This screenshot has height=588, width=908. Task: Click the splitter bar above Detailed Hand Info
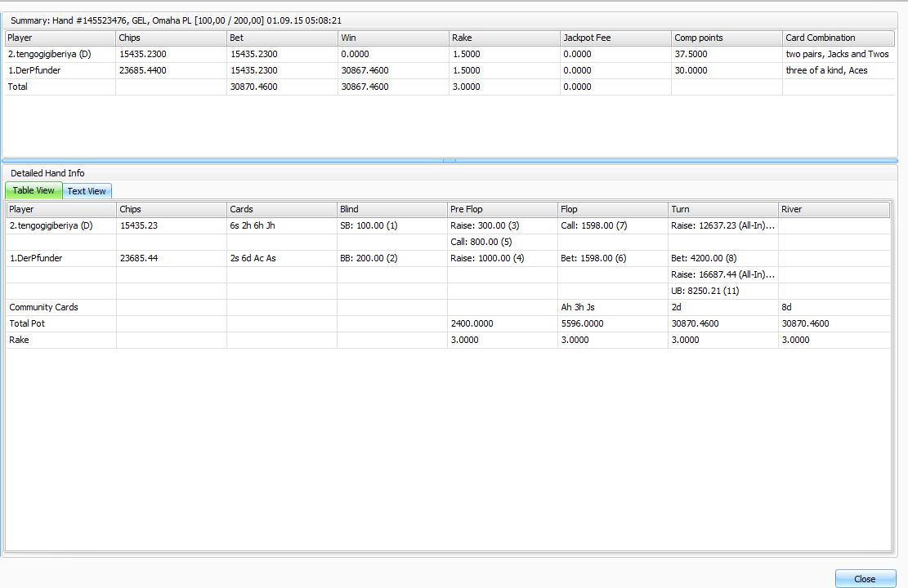coord(450,161)
